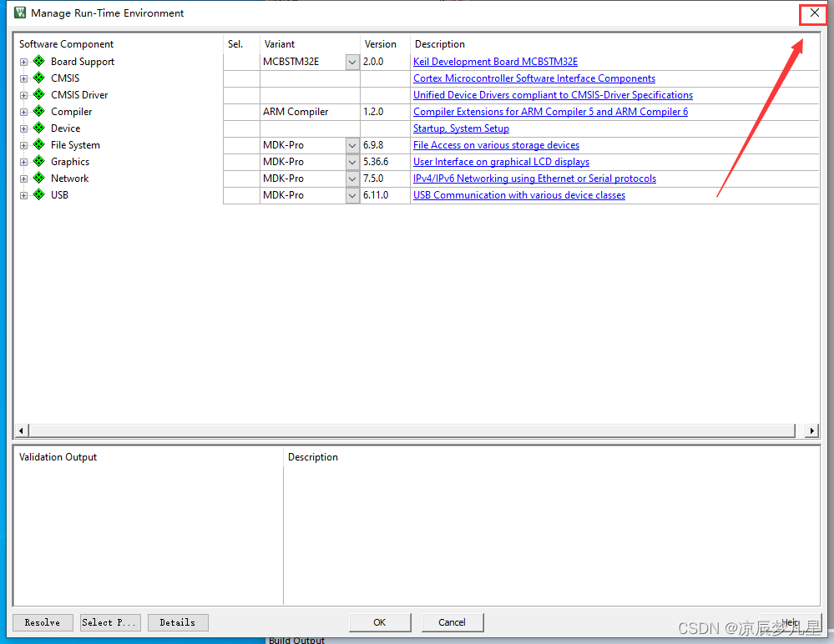Screen dimensions: 834x644
Task: Open File System MDK-Pro variant dropdown
Action: [352, 145]
